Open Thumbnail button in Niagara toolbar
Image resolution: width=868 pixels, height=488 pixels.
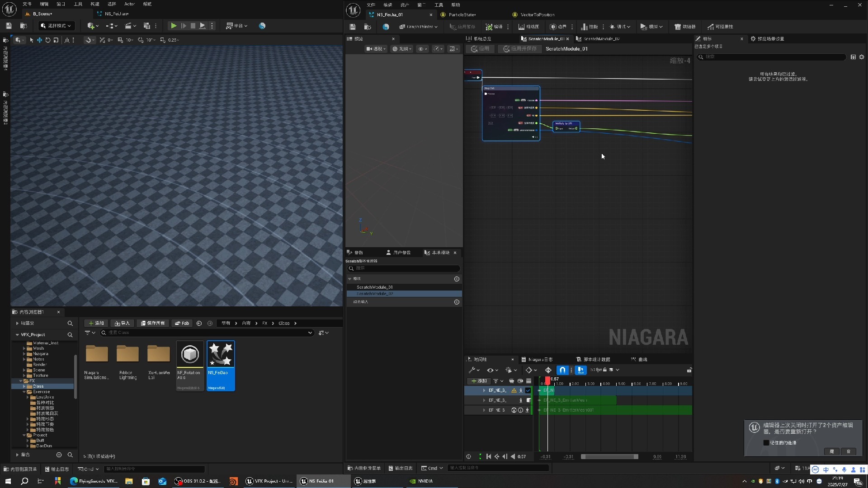[x=528, y=27]
